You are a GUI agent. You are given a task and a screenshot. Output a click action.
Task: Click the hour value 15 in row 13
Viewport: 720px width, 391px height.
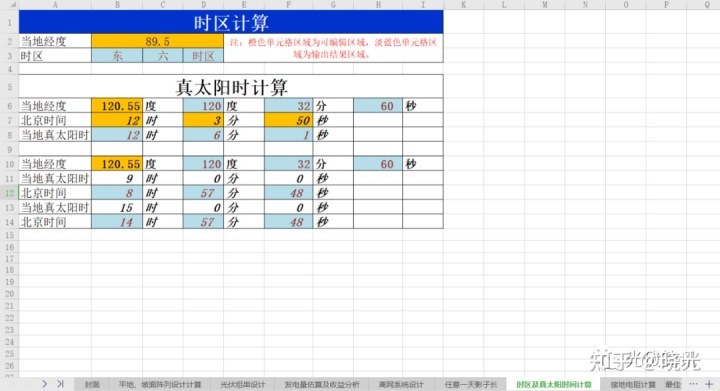117,207
